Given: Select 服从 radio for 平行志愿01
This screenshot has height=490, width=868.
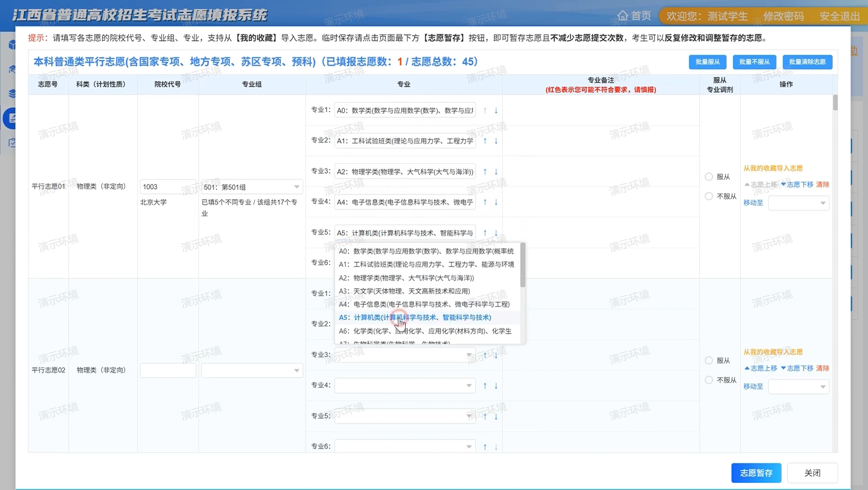Looking at the screenshot, I should pyautogui.click(x=709, y=176).
